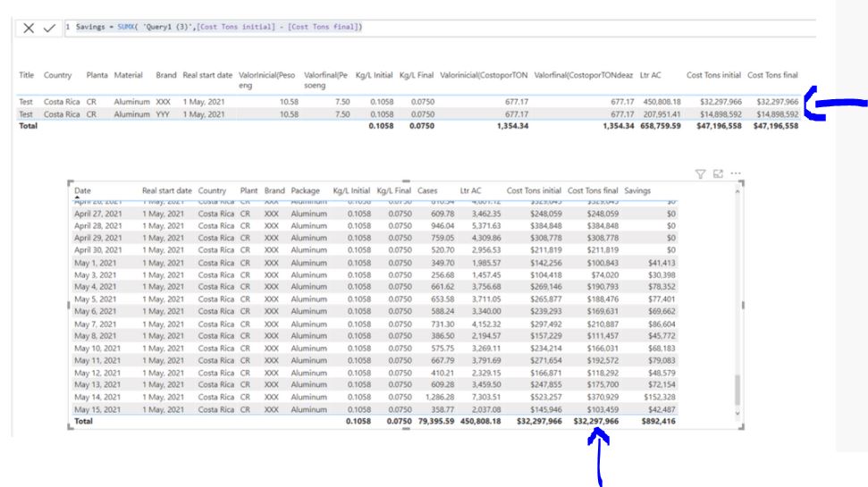868x487 pixels.
Task: Select the 1,286.28 cases value
Action: click(440, 397)
